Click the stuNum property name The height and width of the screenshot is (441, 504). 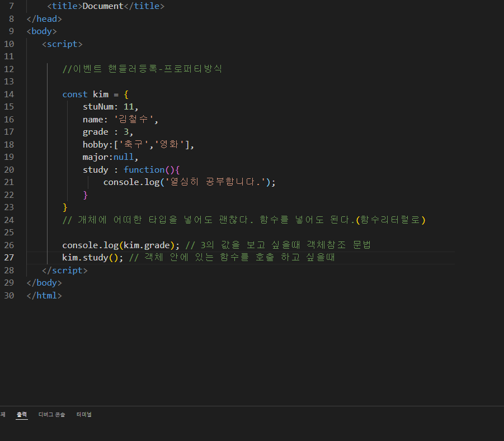point(98,107)
